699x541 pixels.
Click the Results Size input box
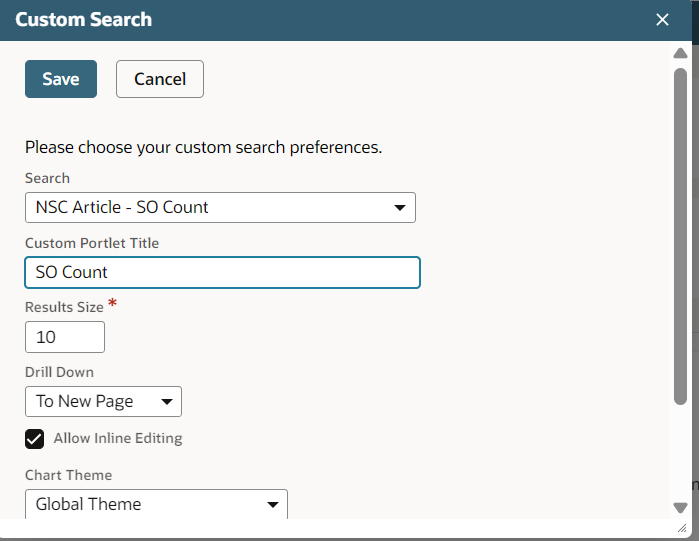65,337
